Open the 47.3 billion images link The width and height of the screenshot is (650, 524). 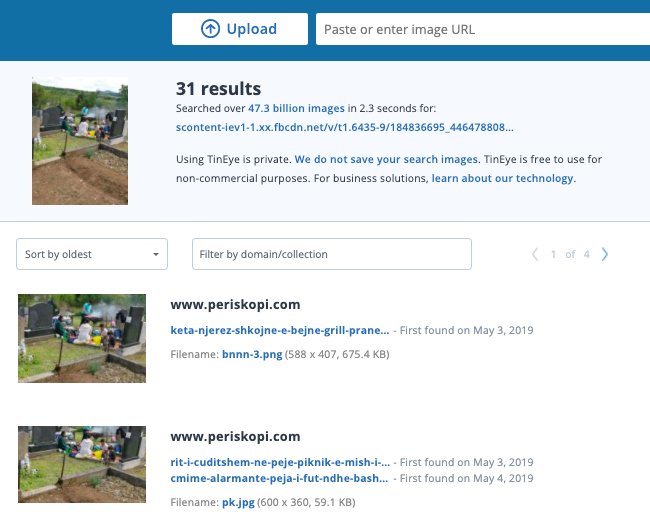(x=296, y=108)
